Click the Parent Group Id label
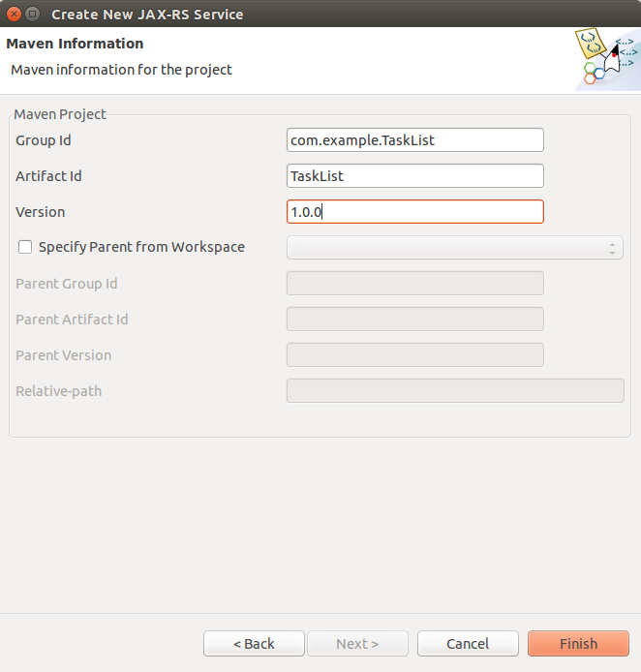The width and height of the screenshot is (641, 672). 67,284
